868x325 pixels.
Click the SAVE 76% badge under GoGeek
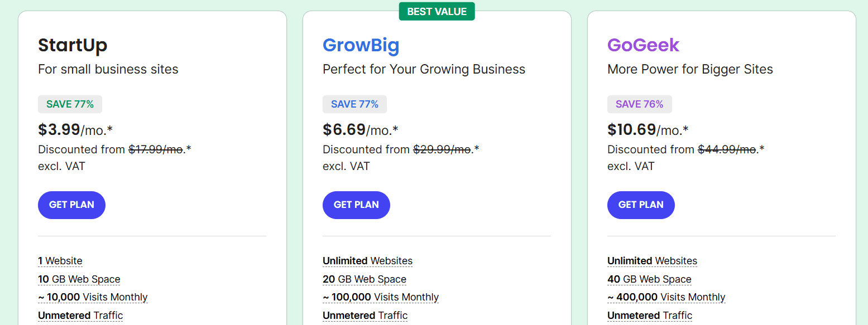point(639,104)
